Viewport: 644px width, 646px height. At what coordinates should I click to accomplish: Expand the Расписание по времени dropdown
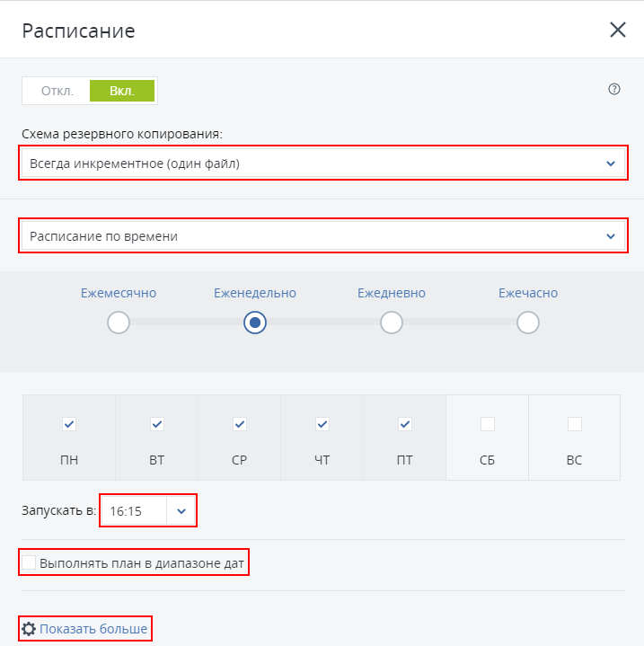[322, 236]
